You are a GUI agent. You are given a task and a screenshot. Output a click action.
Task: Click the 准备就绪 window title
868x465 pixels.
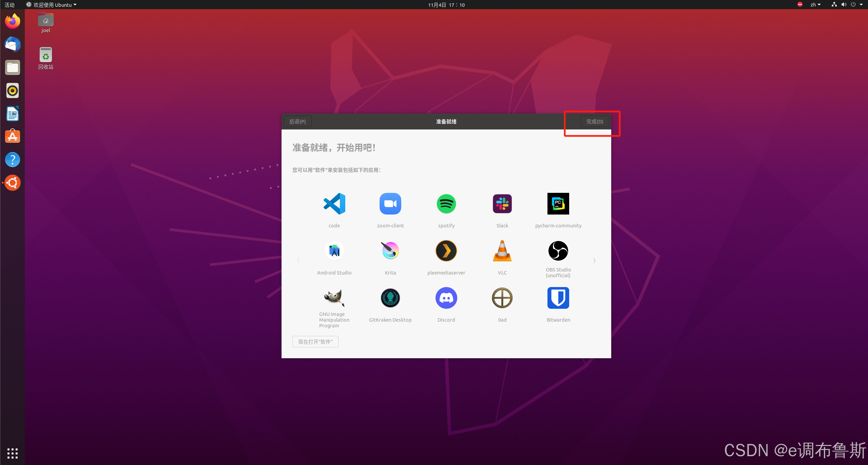[446, 121]
